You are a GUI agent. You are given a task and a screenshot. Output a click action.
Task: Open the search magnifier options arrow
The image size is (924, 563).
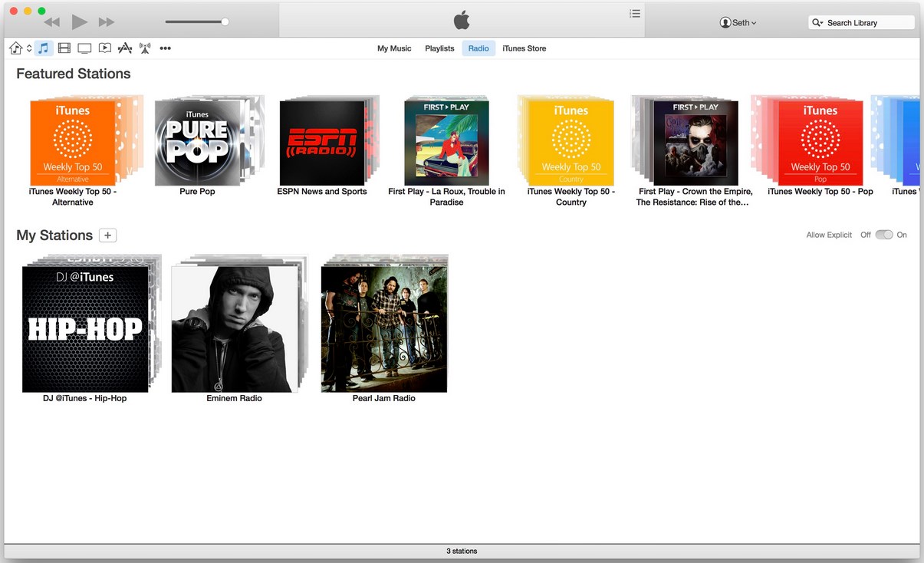pos(817,23)
